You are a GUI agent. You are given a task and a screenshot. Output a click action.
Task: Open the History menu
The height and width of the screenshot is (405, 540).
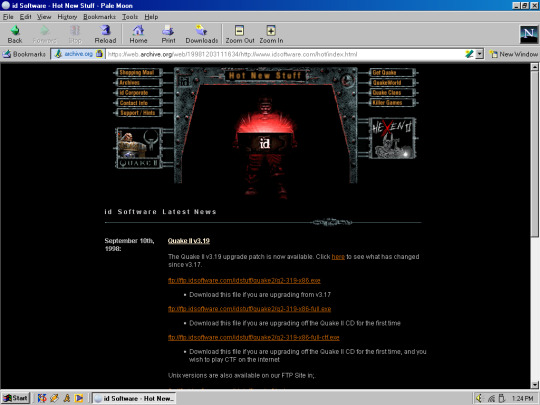[67, 17]
